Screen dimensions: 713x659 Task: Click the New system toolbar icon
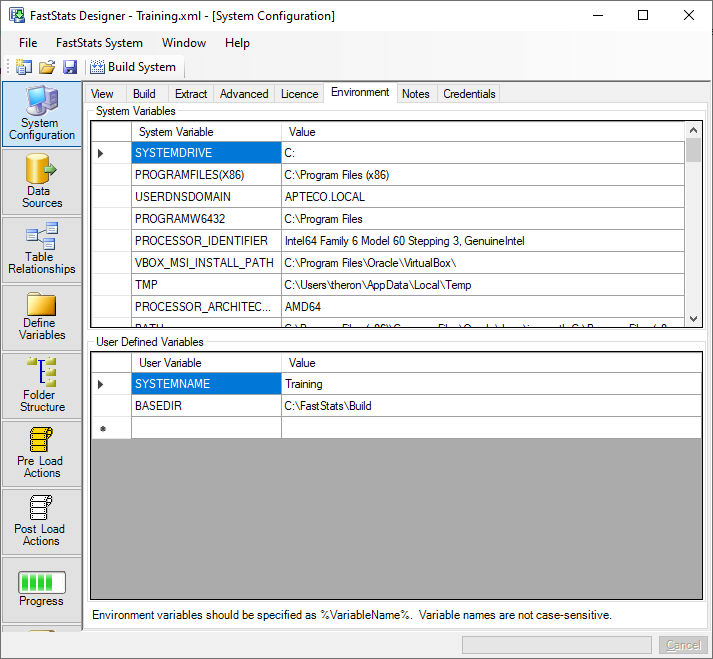click(24, 67)
